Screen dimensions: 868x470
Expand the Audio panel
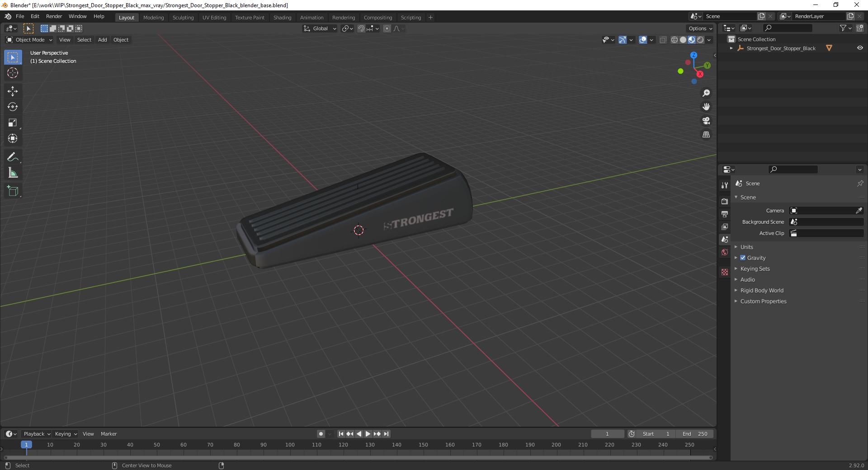click(747, 280)
